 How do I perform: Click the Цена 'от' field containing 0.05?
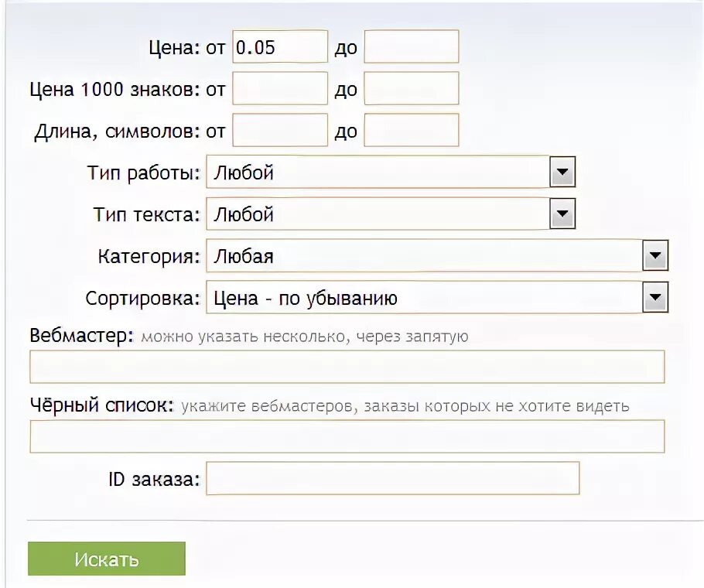click(280, 46)
